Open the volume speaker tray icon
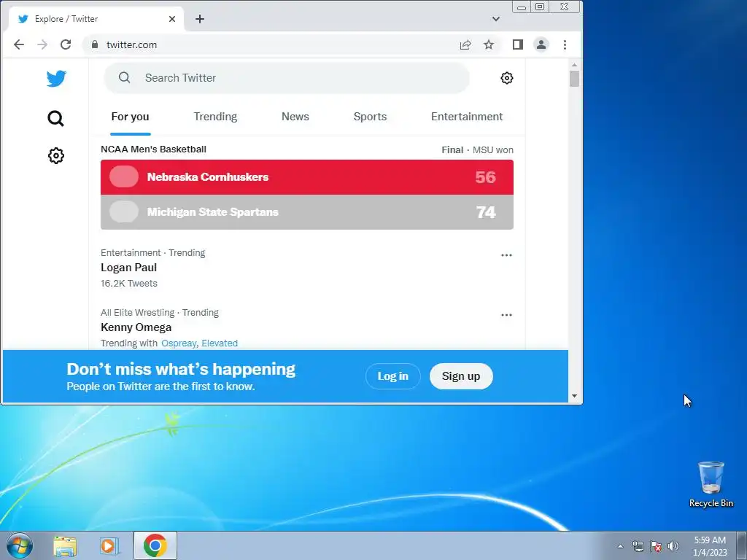The width and height of the screenshot is (747, 560). (673, 546)
